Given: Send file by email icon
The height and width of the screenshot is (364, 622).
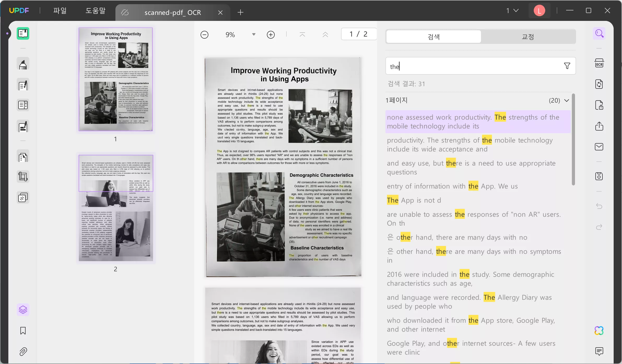Looking at the screenshot, I should (599, 147).
